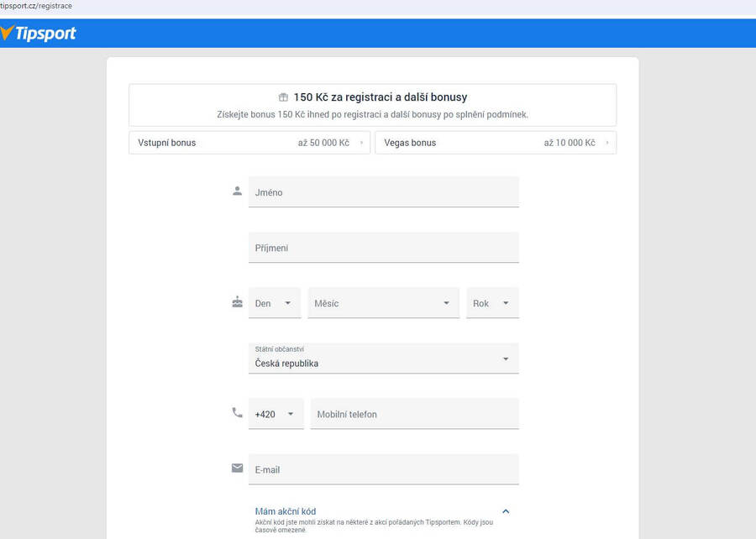Open the Vstupní bonus details
Image resolution: width=756 pixels, height=539 pixels.
tap(249, 143)
